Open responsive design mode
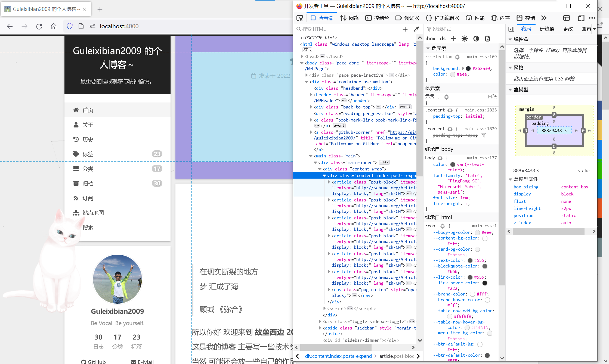 [581, 18]
